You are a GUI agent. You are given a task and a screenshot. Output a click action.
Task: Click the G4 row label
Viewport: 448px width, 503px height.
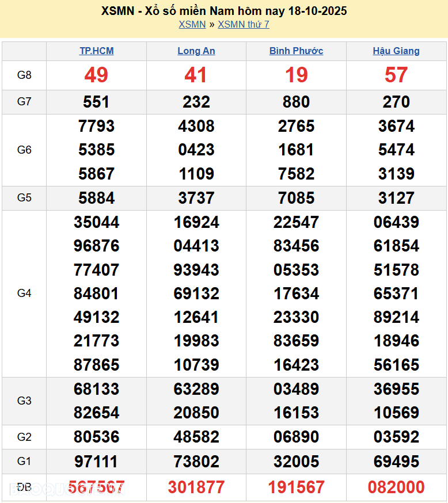click(x=24, y=294)
